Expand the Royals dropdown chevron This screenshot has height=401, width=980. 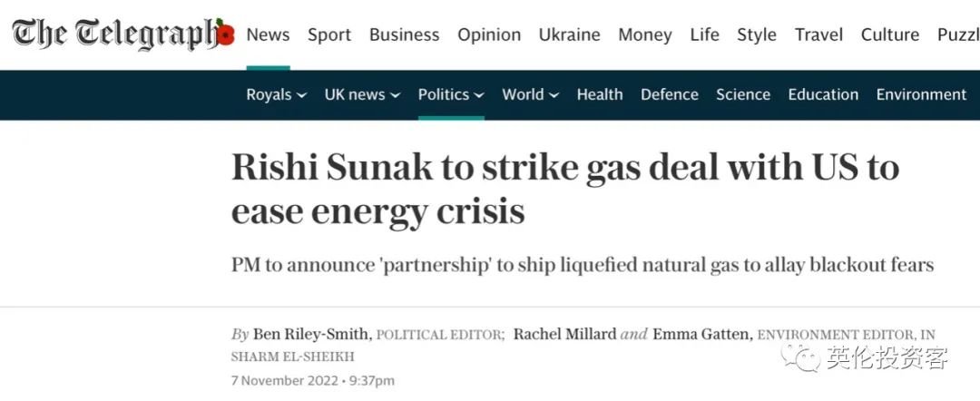point(301,95)
